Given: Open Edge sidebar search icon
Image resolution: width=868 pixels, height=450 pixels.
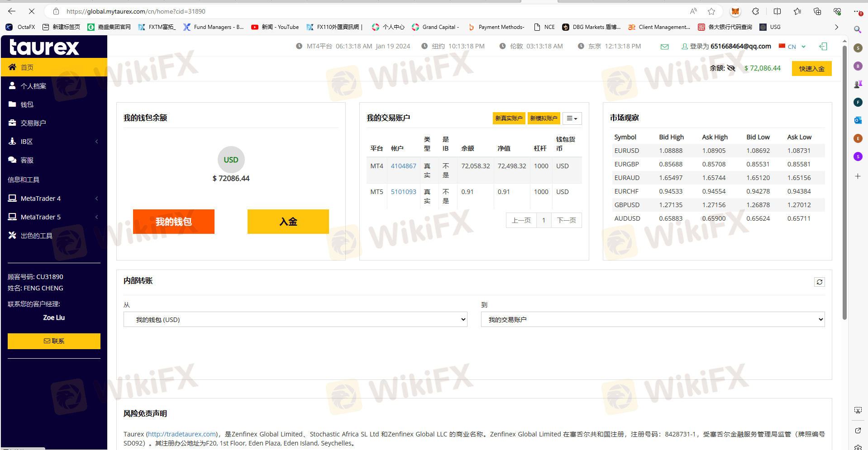Looking at the screenshot, I should [x=858, y=29].
